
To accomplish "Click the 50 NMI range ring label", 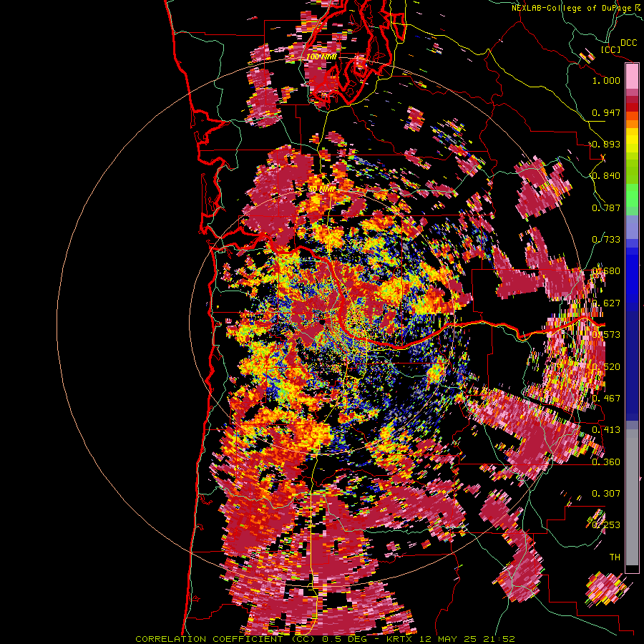I will (321, 190).
